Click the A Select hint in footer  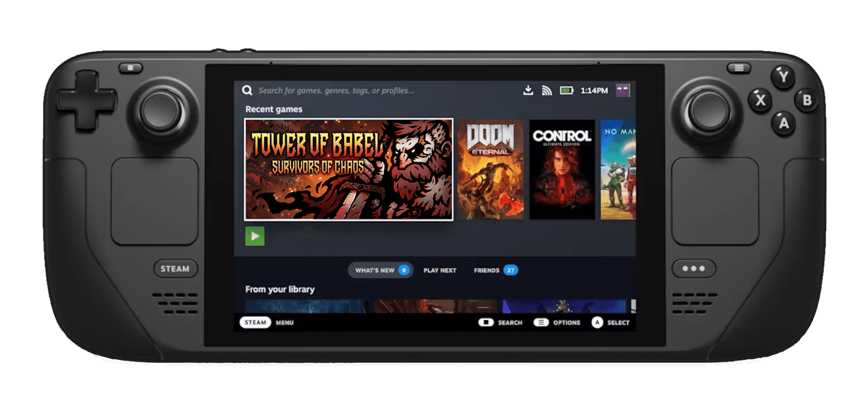(610, 322)
